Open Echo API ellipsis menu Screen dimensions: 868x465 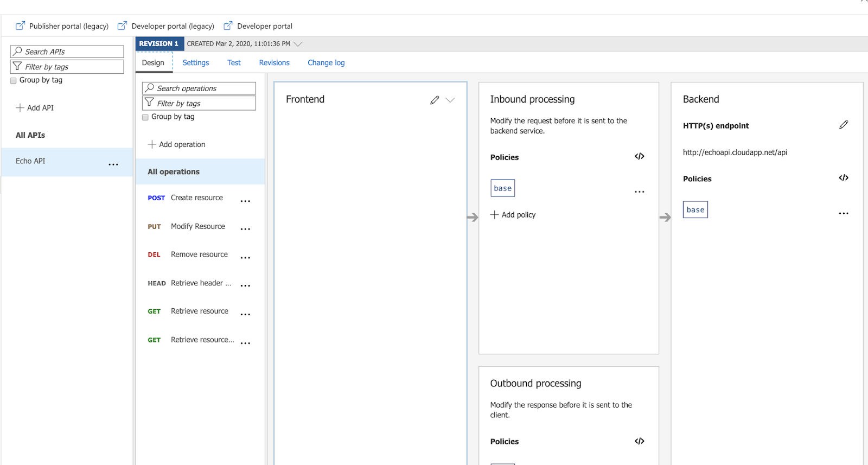click(113, 164)
